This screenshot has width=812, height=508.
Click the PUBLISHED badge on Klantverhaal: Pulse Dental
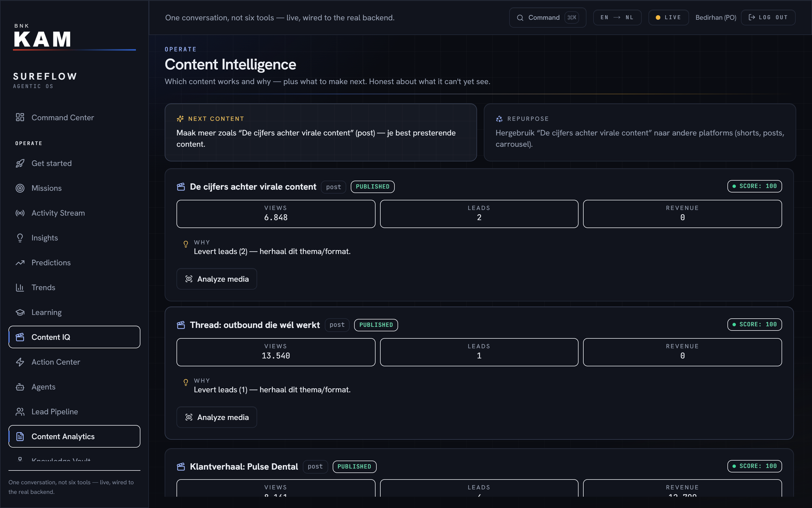354,467
